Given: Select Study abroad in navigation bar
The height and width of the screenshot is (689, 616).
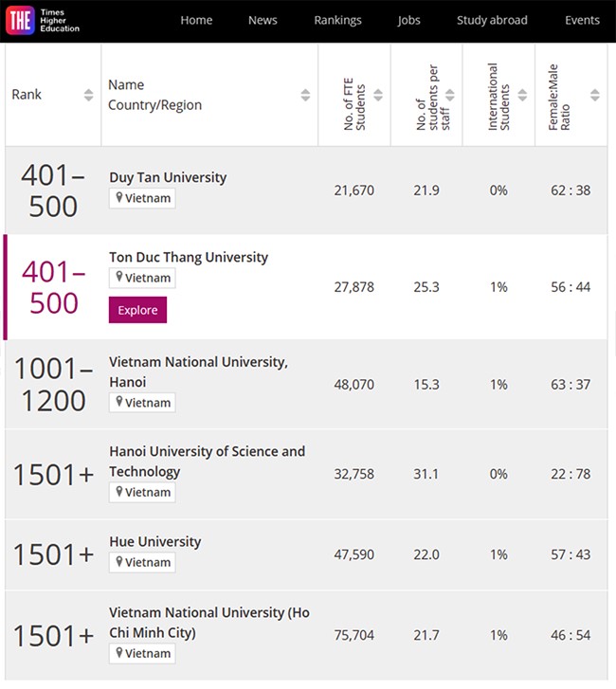Looking at the screenshot, I should 492,20.
